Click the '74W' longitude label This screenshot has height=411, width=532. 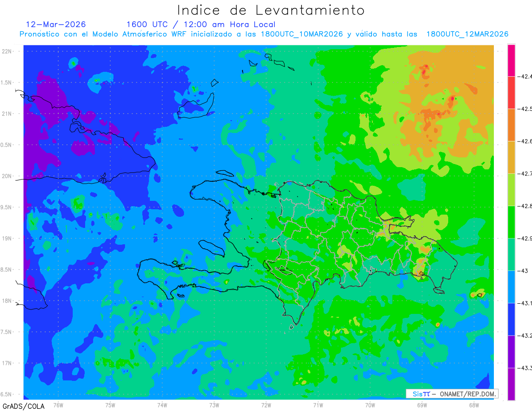[162, 405]
